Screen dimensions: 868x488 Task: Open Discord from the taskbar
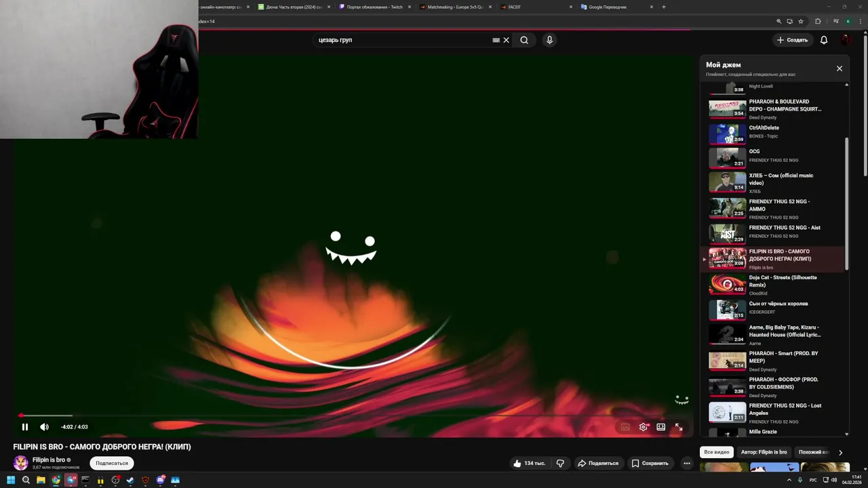[x=161, y=480]
